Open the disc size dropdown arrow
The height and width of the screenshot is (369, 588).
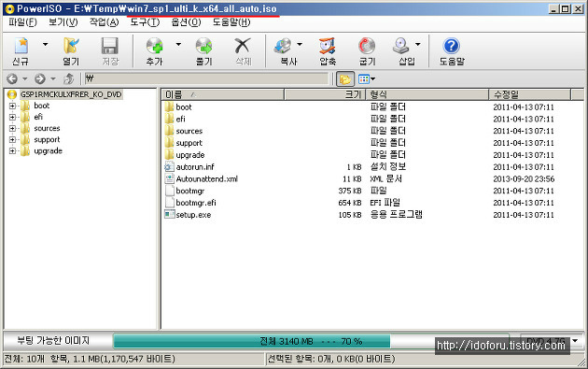[x=575, y=340]
